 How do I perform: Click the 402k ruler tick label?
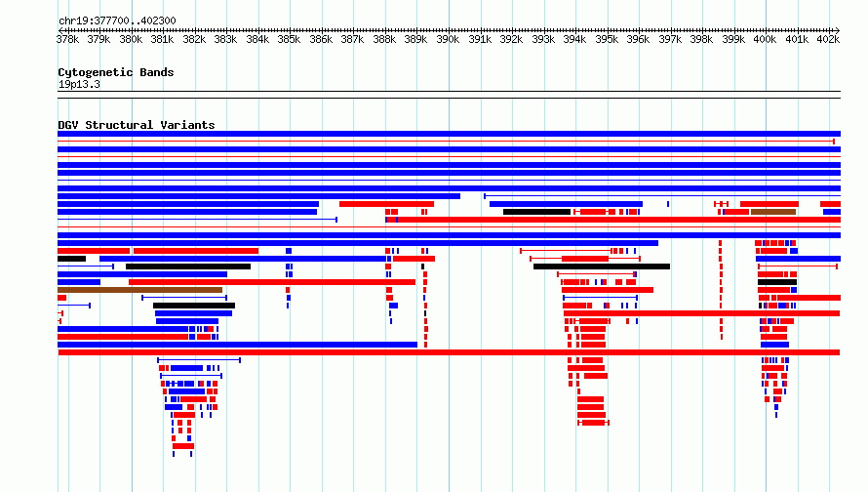[x=829, y=39]
